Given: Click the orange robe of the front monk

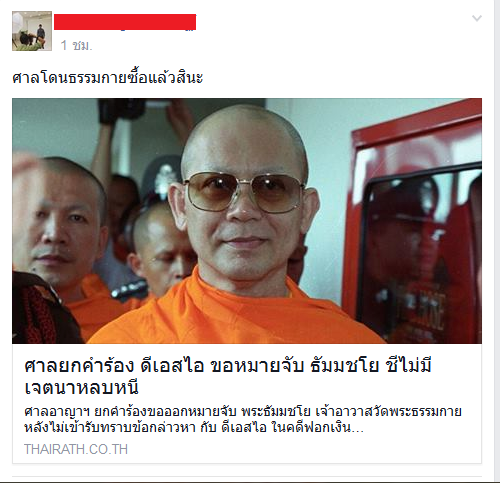Looking at the screenshot, I should [233, 315].
